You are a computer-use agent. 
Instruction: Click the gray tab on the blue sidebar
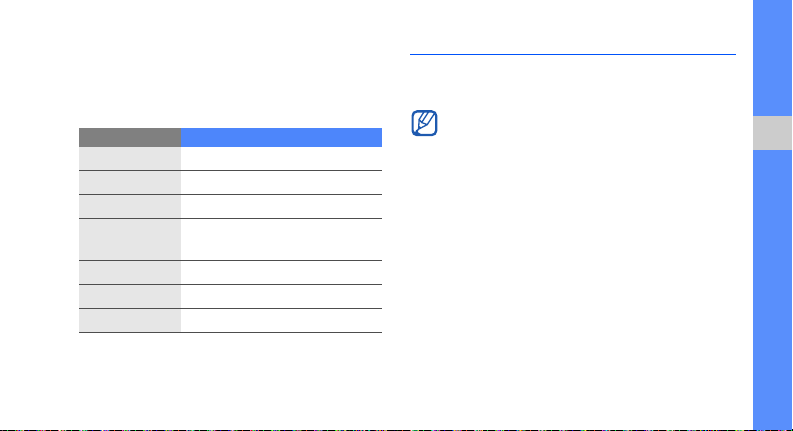(772, 133)
